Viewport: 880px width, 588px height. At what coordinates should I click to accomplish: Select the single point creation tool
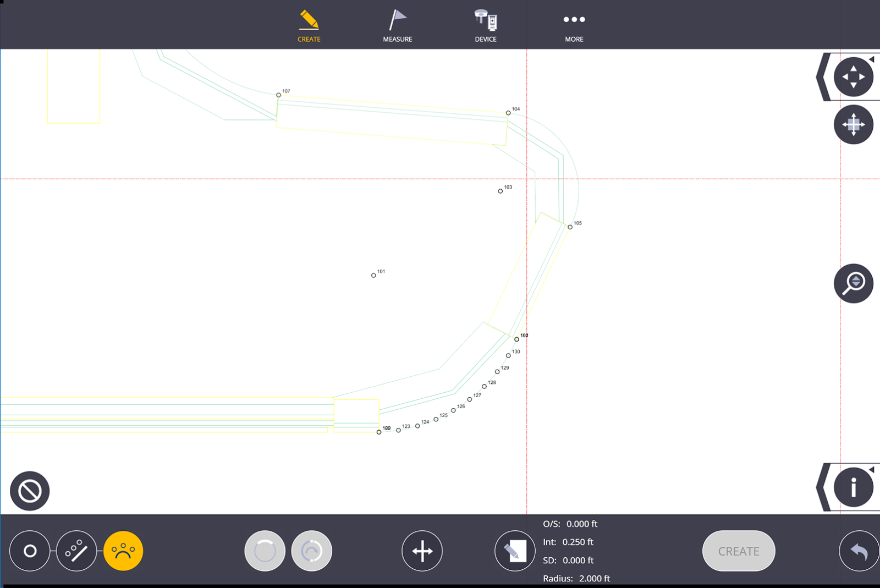click(x=30, y=550)
